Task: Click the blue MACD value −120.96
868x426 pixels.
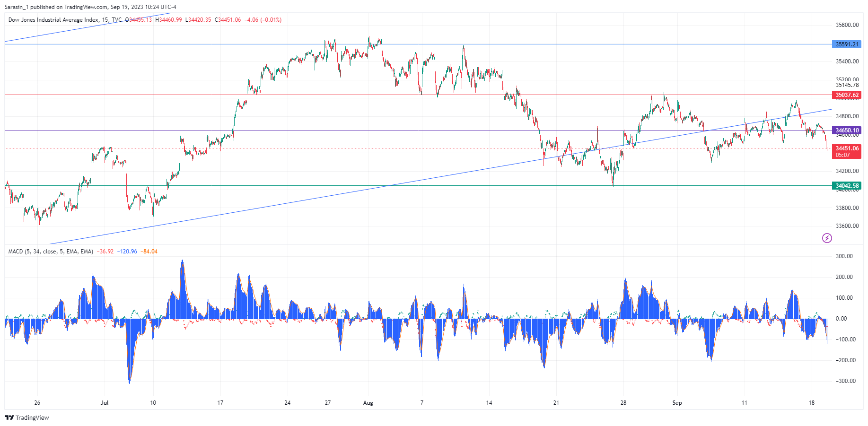Action: [x=127, y=252]
